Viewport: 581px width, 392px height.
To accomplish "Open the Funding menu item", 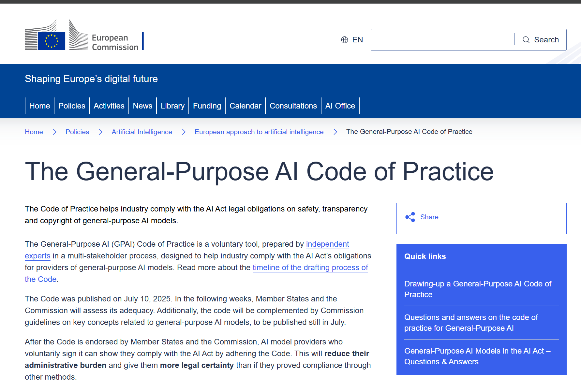I will pos(207,106).
